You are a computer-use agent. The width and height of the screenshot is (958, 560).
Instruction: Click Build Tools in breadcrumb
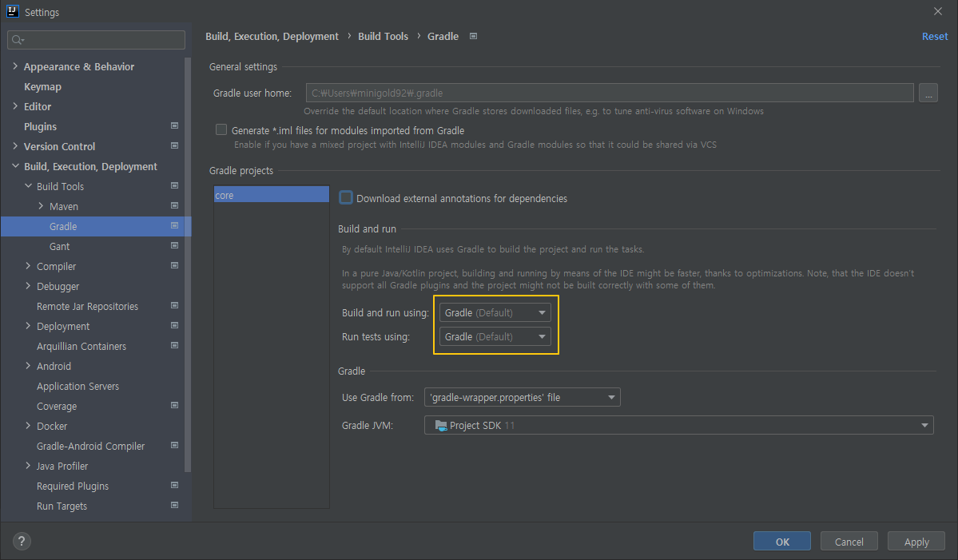pyautogui.click(x=383, y=36)
